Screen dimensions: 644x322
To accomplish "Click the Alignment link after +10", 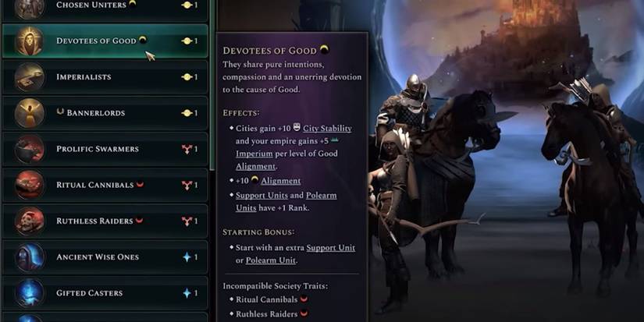I will click(x=280, y=181).
